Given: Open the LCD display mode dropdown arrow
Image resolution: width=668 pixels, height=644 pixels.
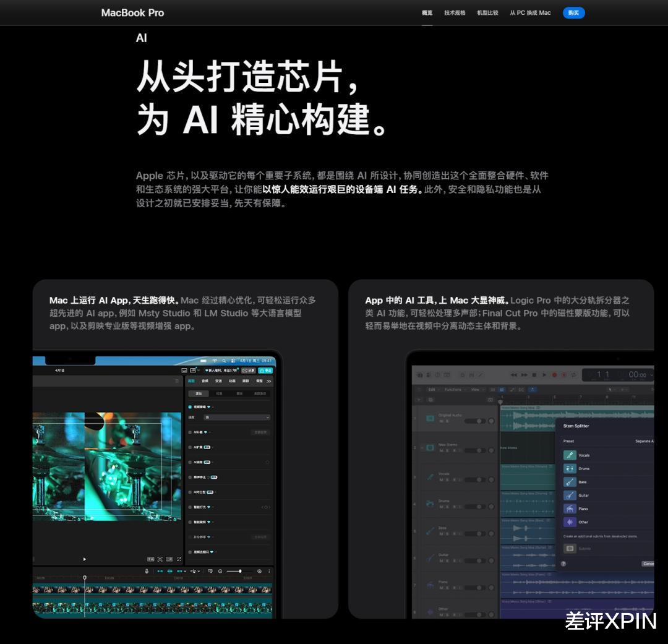Looking at the screenshot, I should 651,375.
